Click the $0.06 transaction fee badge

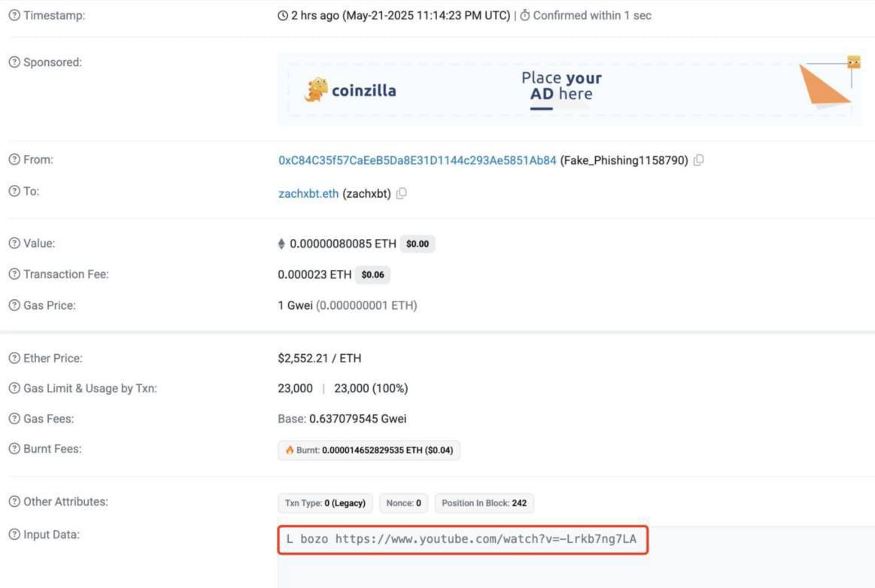372,275
